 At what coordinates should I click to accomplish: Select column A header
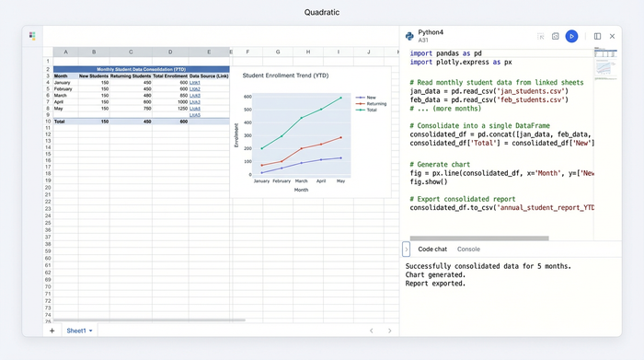[65, 52]
